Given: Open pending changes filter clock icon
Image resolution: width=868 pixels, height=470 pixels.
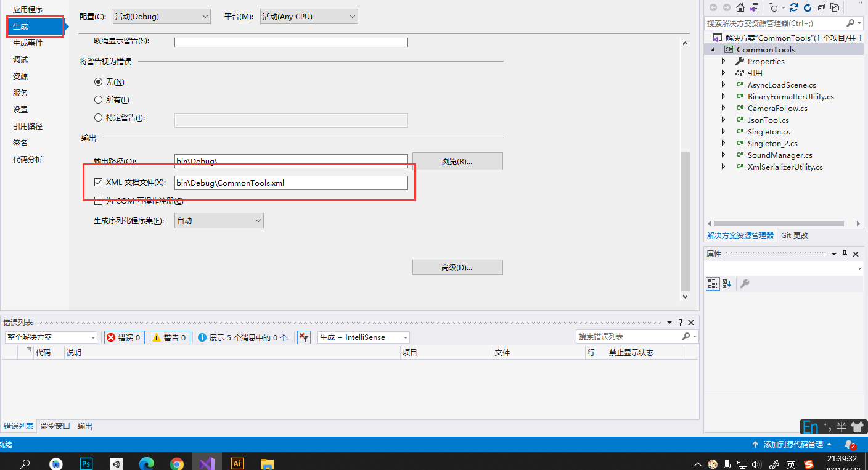Looking at the screenshot, I should (x=774, y=7).
